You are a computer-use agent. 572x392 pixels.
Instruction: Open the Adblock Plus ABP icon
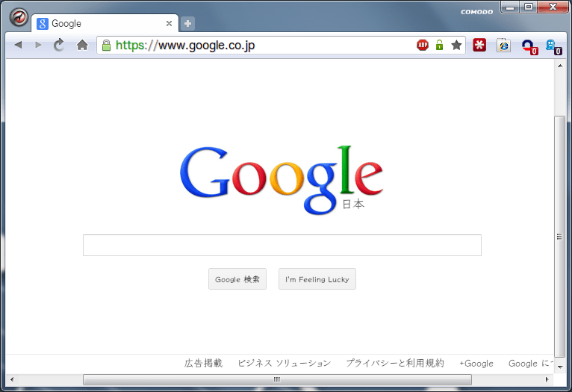point(423,46)
